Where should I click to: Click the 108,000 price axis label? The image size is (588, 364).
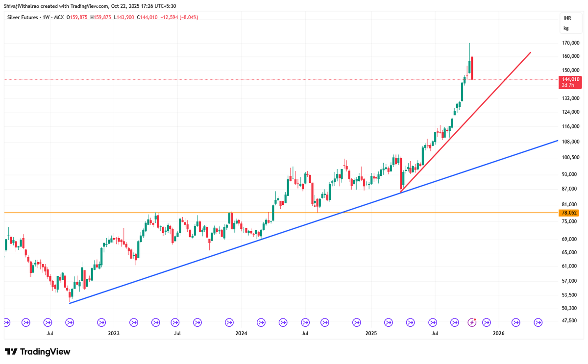(x=571, y=142)
